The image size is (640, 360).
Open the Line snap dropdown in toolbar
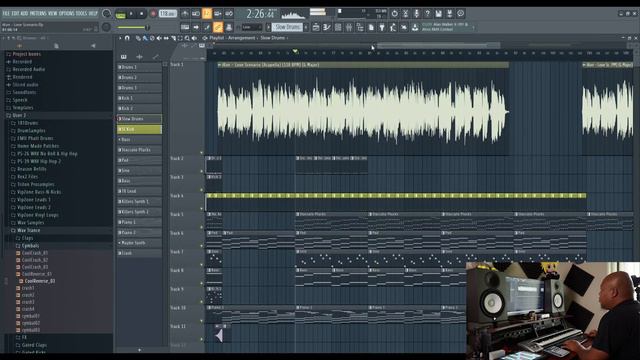(251, 27)
